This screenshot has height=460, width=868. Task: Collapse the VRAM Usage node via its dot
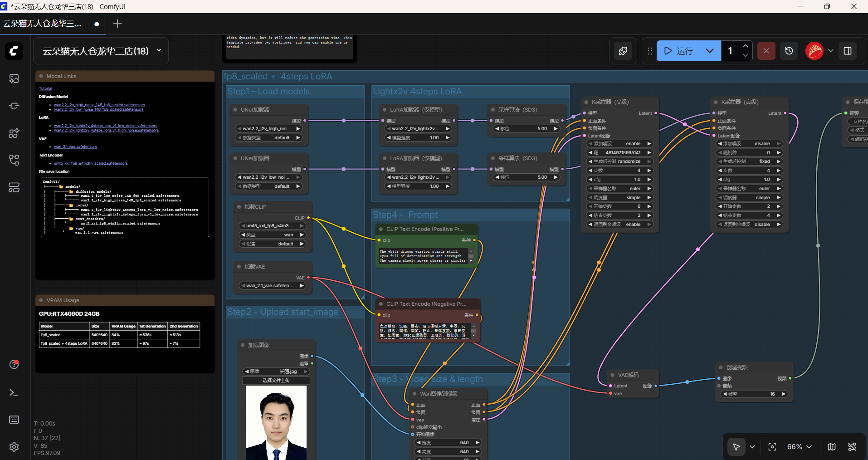coord(41,300)
